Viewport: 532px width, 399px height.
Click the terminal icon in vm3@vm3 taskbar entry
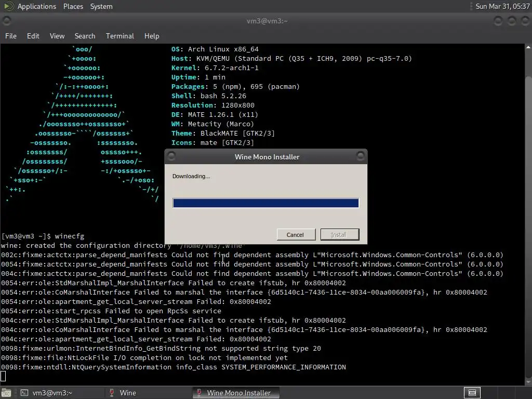[x=24, y=393]
